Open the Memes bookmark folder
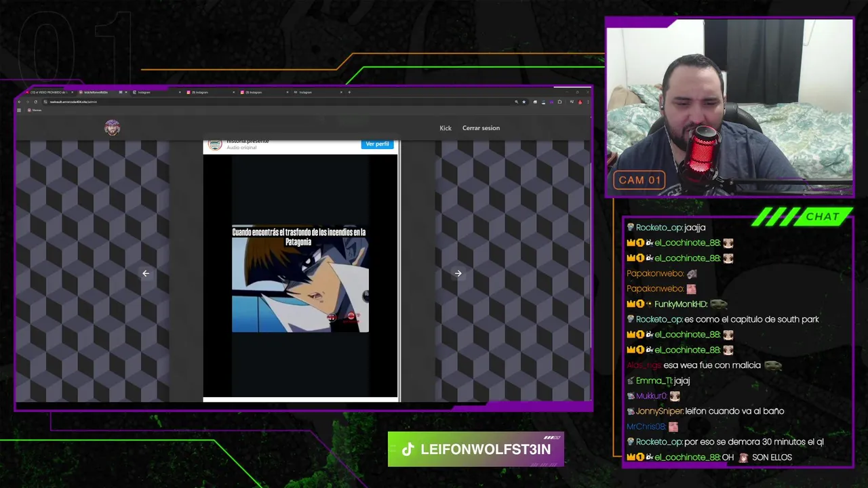Image resolution: width=868 pixels, height=488 pixels. point(35,110)
